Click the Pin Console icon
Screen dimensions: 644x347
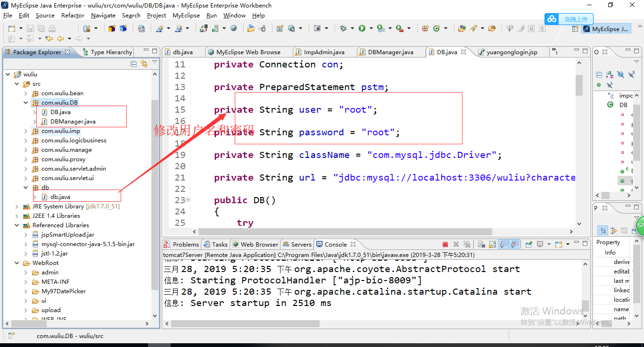529,244
